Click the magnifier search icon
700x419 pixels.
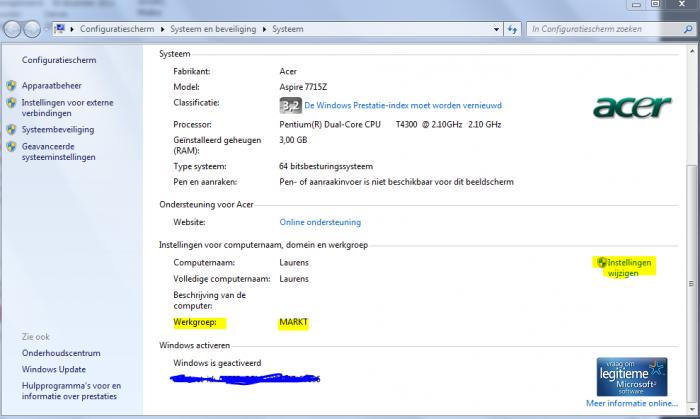tap(688, 29)
